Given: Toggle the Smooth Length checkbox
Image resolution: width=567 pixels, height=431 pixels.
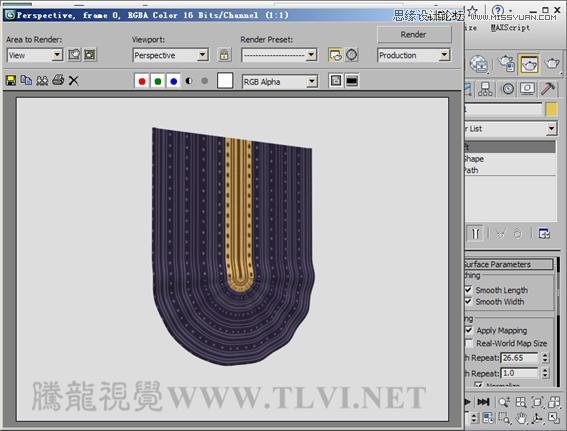Looking at the screenshot, I should [x=468, y=290].
